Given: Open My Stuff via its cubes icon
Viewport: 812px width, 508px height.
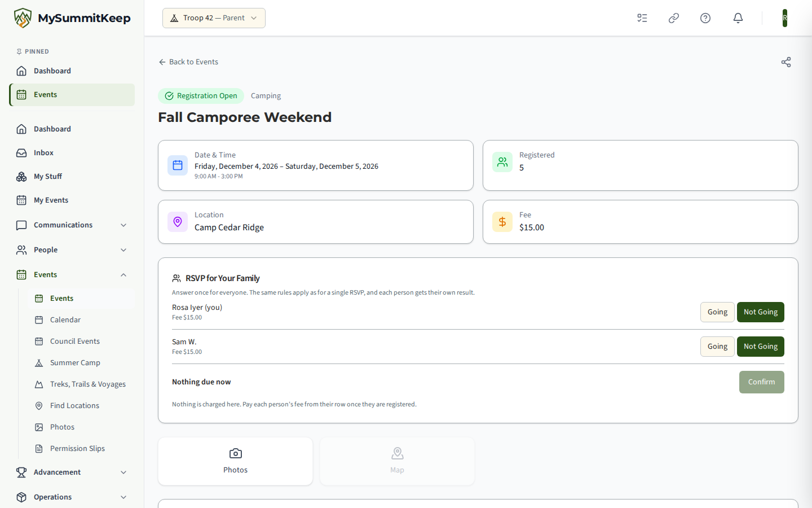Looking at the screenshot, I should 21,177.
